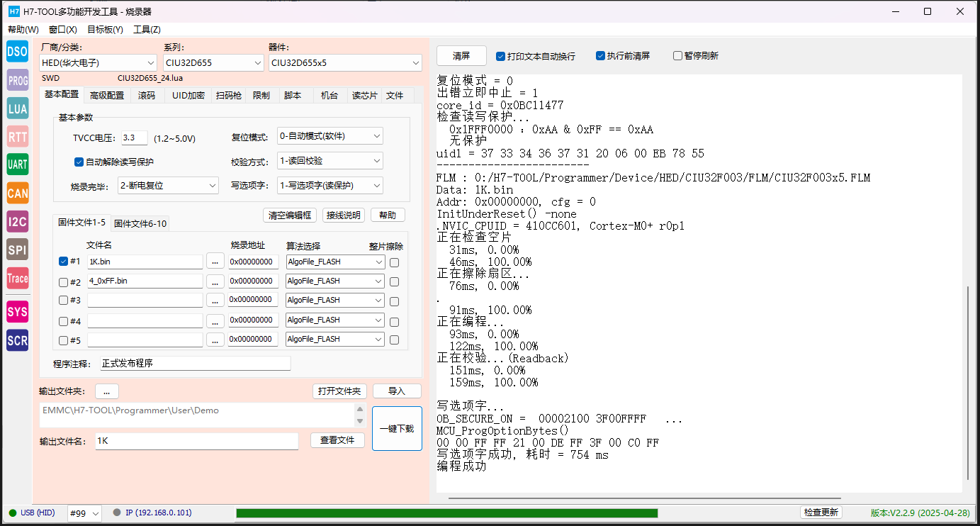Enable firmware file #4 checkbox
The image size is (980, 526).
[63, 321]
